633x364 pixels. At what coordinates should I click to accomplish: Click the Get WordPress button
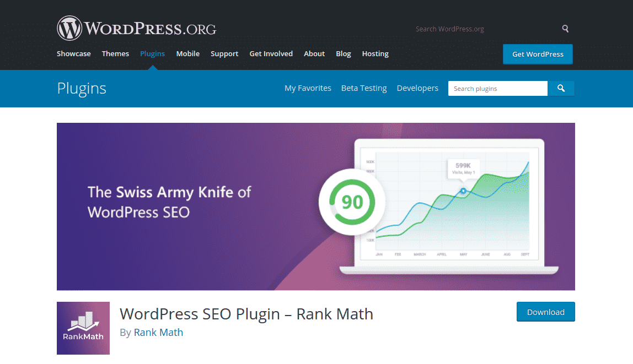(x=538, y=54)
